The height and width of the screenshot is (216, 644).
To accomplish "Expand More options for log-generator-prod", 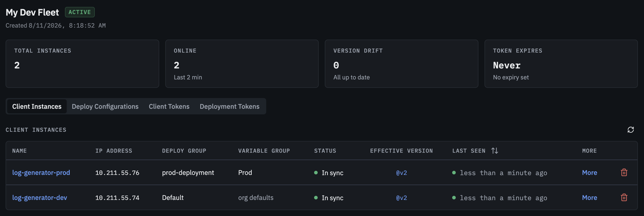I will pos(589,173).
